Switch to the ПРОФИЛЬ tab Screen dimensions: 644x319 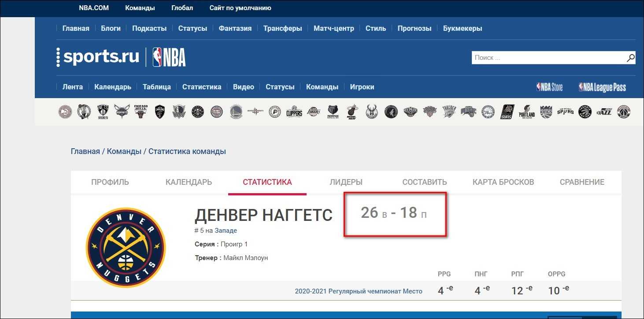click(110, 182)
